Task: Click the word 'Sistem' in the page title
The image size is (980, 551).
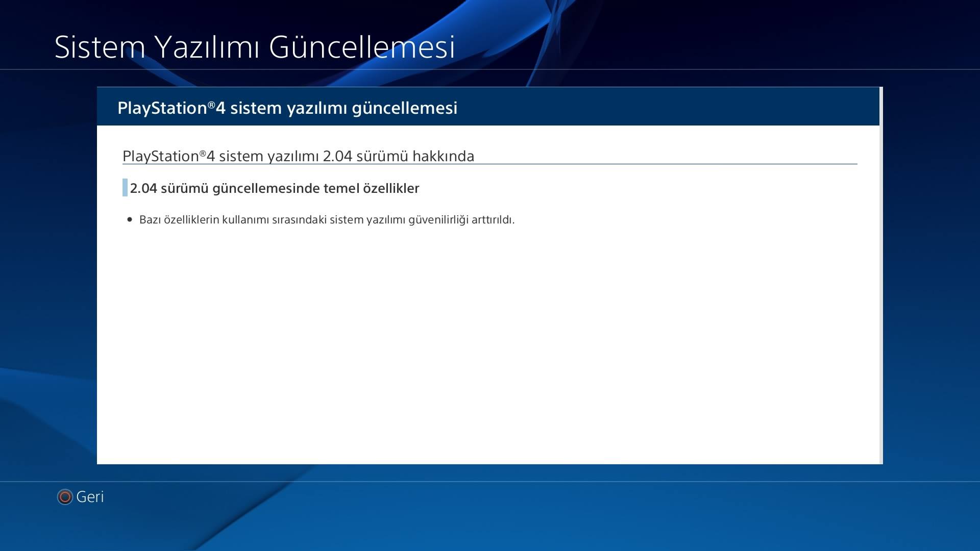Action: [100, 47]
